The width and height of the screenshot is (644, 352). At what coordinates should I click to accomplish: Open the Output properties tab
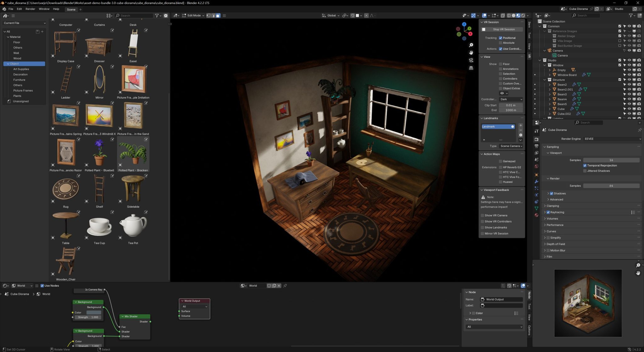pos(536,146)
